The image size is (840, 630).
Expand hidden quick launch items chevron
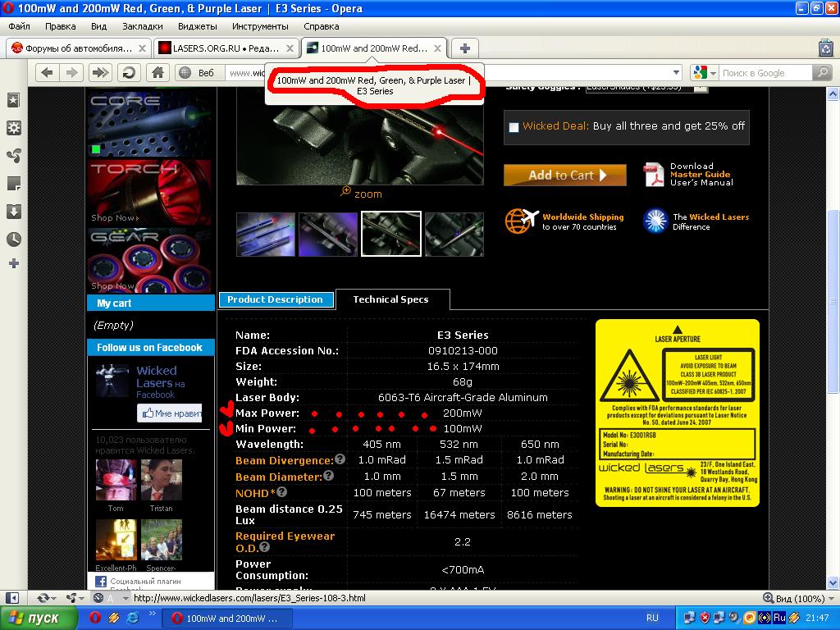click(153, 614)
